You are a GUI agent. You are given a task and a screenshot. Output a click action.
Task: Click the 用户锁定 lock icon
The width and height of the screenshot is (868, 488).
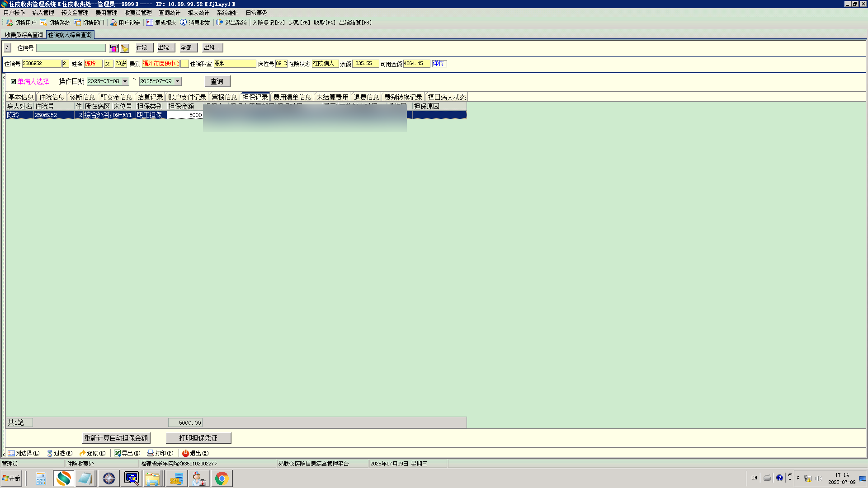coord(113,23)
